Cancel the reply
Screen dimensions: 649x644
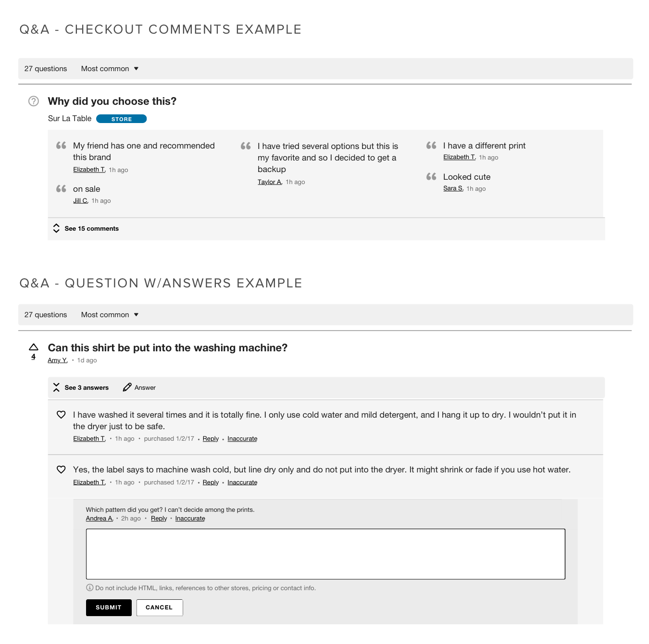click(159, 607)
